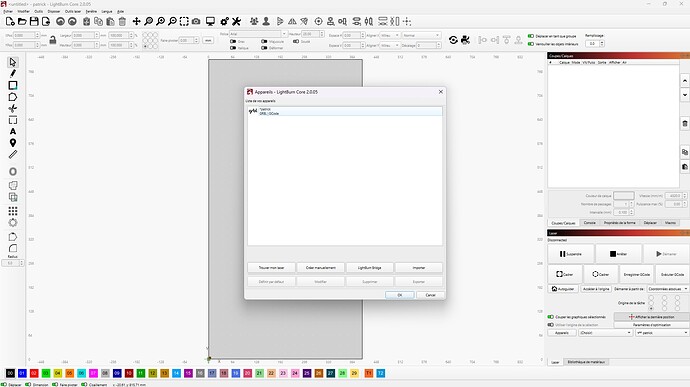Viewport: 690px width, 387px height.
Task: Switch to the Bibliothèque de matériaux tab
Action: point(586,362)
